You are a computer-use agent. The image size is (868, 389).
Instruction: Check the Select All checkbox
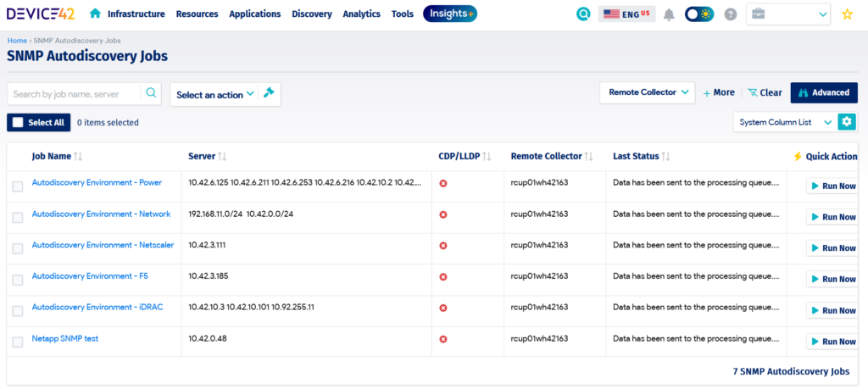pos(18,122)
